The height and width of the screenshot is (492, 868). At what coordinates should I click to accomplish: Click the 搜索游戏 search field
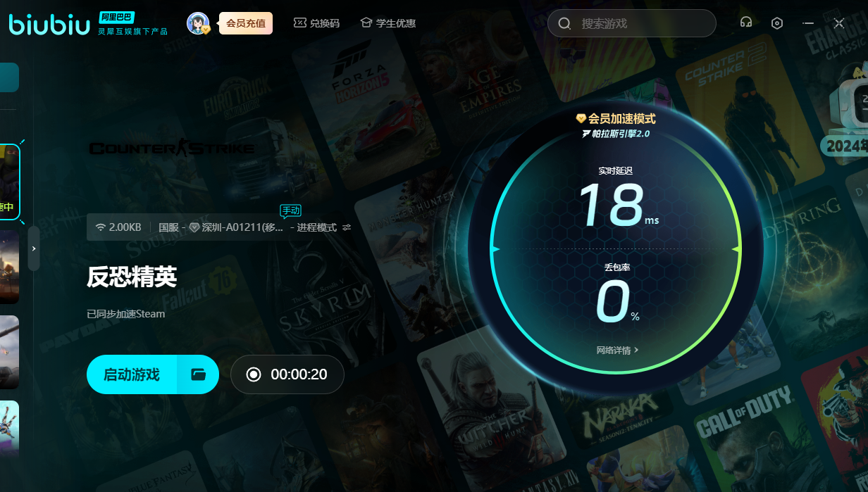631,23
